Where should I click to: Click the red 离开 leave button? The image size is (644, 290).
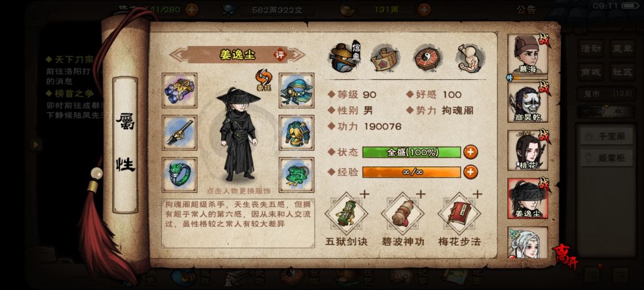(x=565, y=257)
